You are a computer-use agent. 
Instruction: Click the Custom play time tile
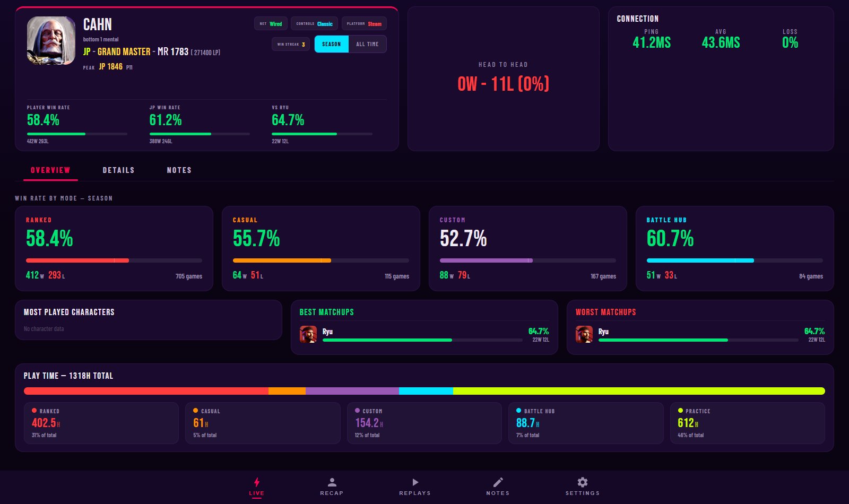pos(424,423)
